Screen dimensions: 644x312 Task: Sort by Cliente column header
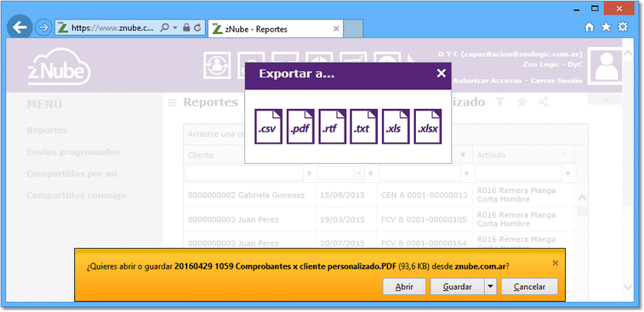pyautogui.click(x=201, y=156)
